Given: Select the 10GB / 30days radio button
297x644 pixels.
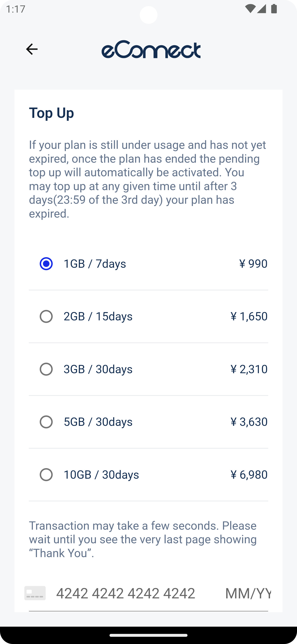Looking at the screenshot, I should pyautogui.click(x=46, y=475).
